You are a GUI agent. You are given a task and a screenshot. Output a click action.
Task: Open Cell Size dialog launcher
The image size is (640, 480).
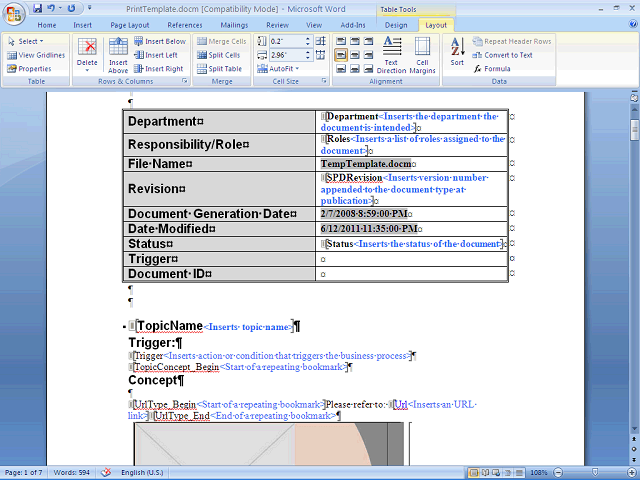324,81
